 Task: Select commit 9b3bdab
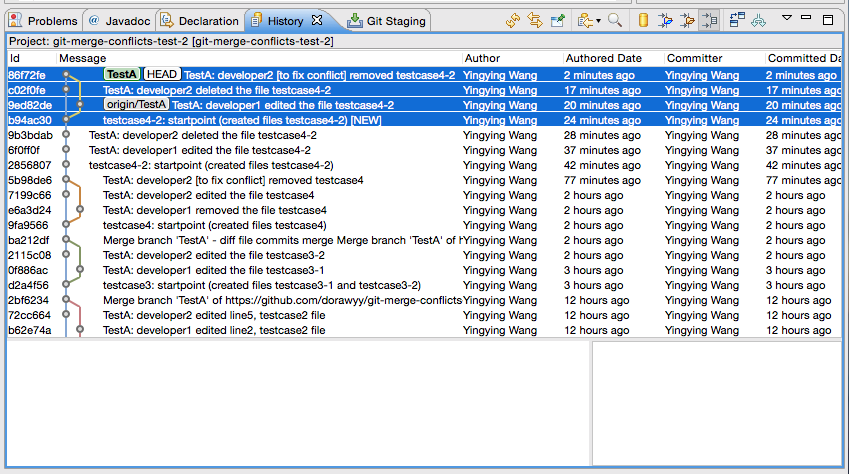coord(424,135)
